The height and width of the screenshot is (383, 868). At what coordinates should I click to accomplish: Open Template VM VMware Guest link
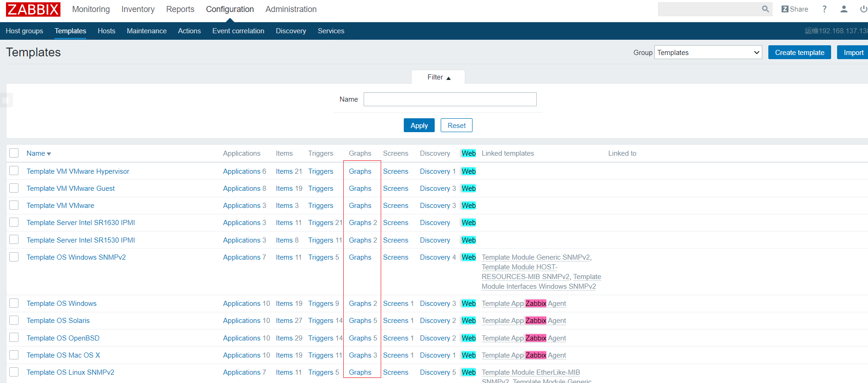point(71,188)
